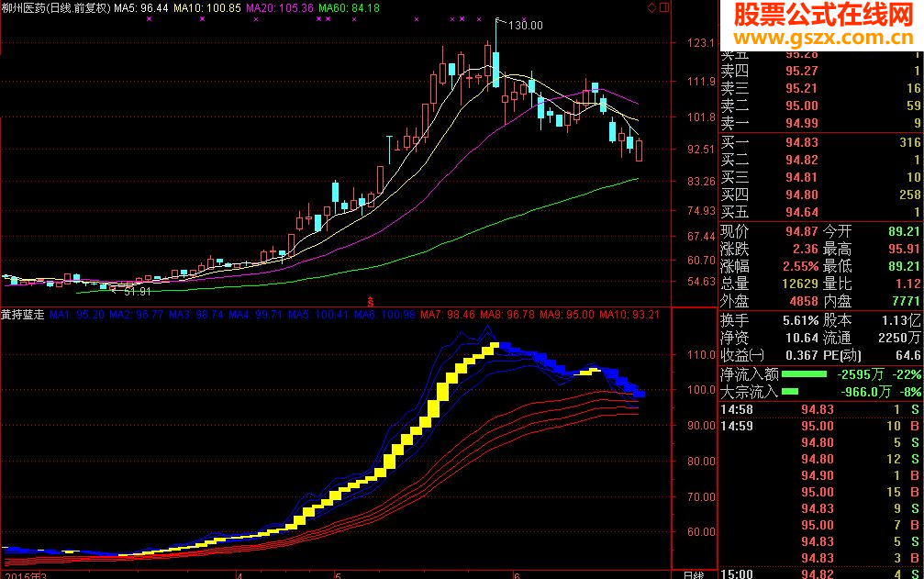Click the 买四 row at 94.80
The image size is (924, 579).
tap(820, 195)
